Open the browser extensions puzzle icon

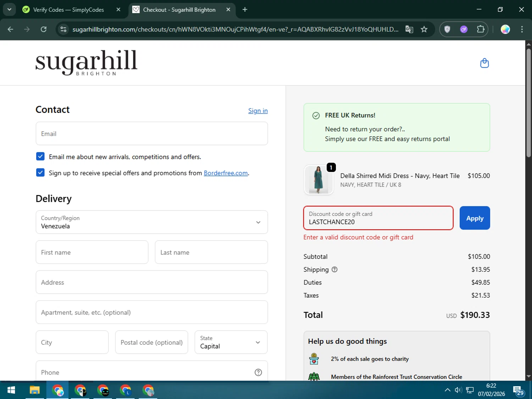(481, 29)
